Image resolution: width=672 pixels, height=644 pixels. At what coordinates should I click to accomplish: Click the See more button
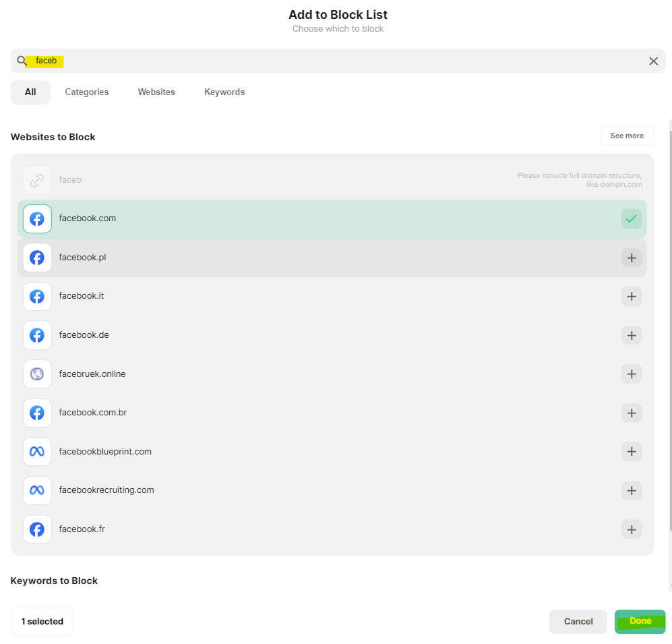pyautogui.click(x=627, y=136)
